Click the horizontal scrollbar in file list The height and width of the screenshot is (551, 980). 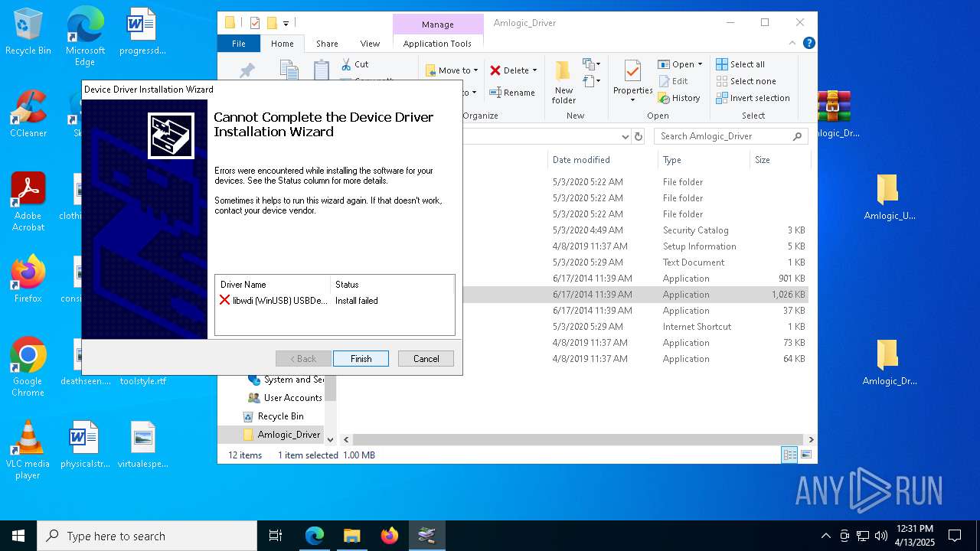(580, 439)
